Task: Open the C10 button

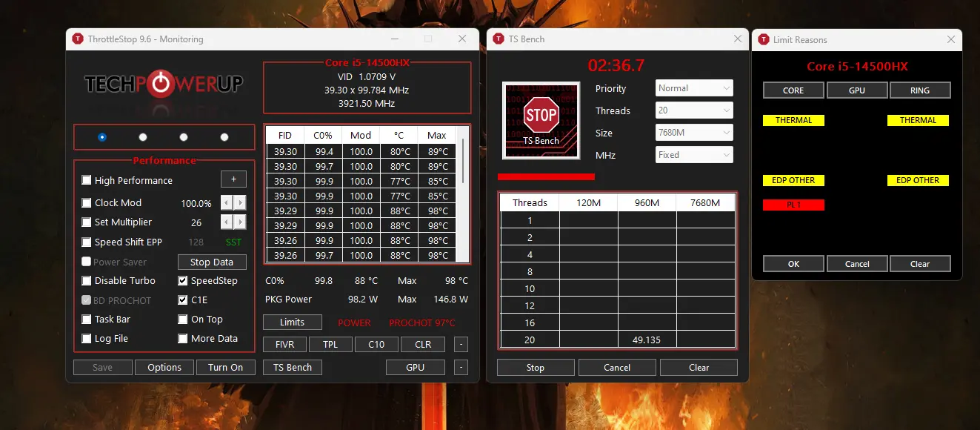Action: [x=376, y=344]
